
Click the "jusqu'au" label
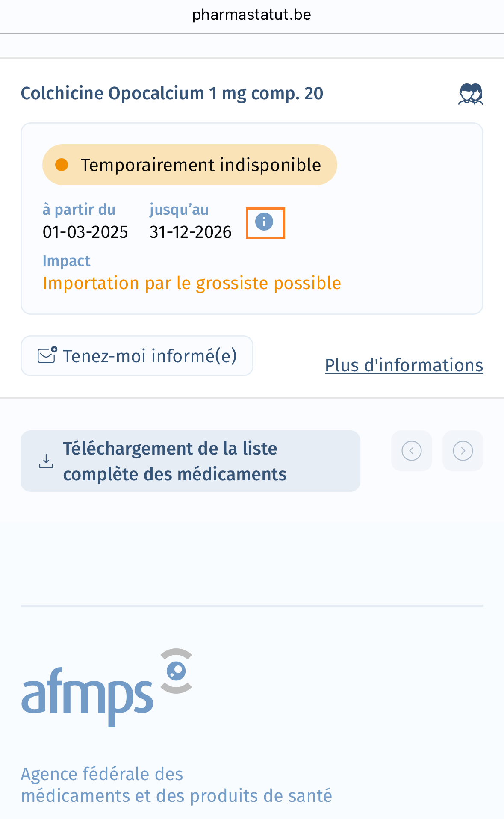pyautogui.click(x=179, y=210)
